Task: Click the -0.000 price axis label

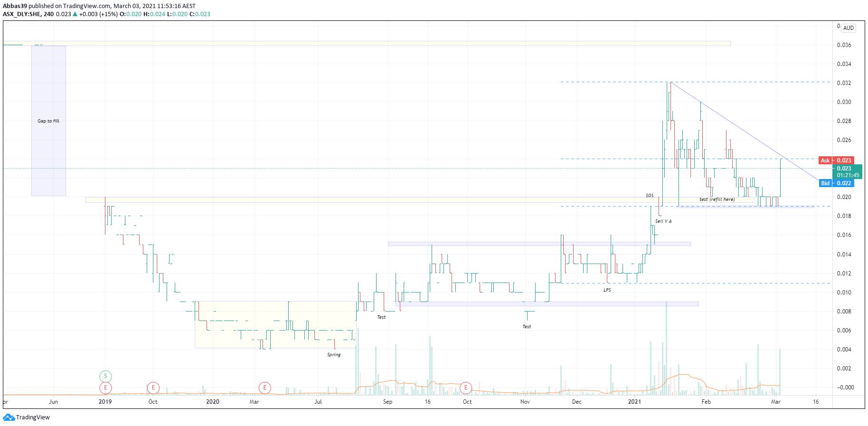Action: click(x=845, y=388)
